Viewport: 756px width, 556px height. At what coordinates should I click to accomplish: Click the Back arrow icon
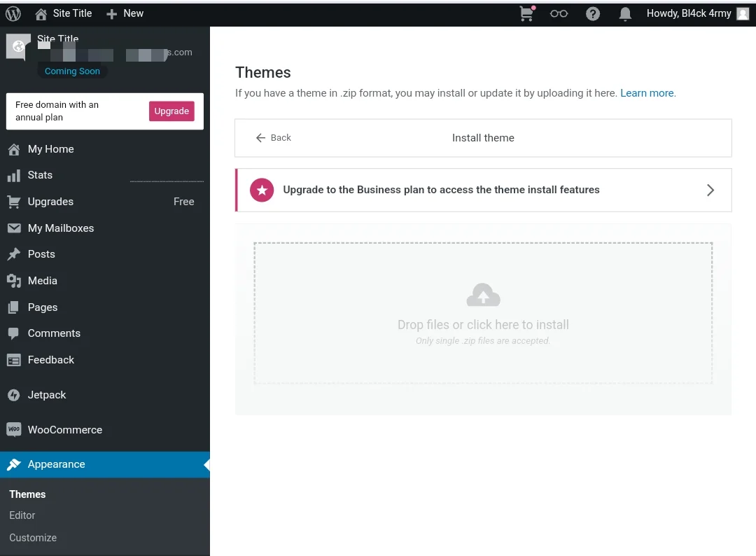(261, 138)
